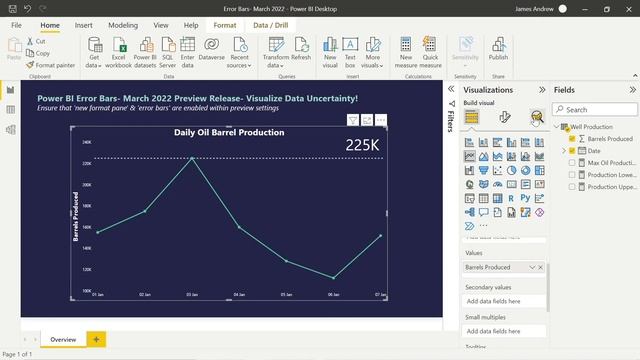Remove Barrels Produced from Values

[x=540, y=267]
